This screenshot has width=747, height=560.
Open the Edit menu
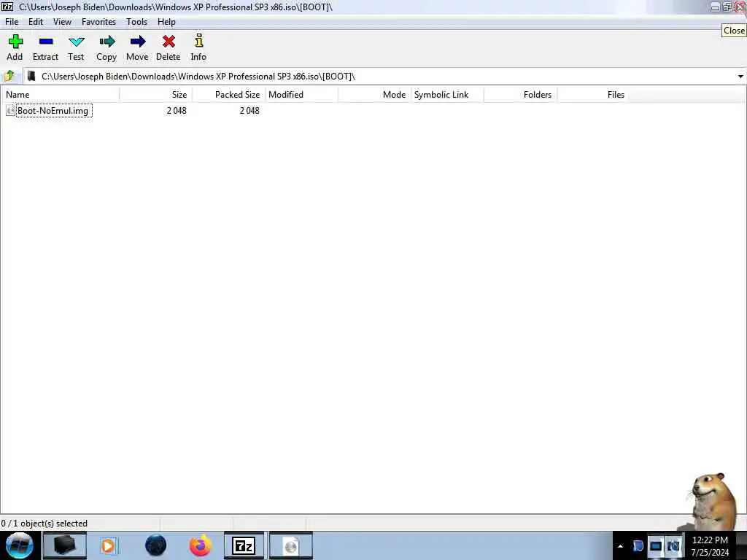[x=36, y=22]
